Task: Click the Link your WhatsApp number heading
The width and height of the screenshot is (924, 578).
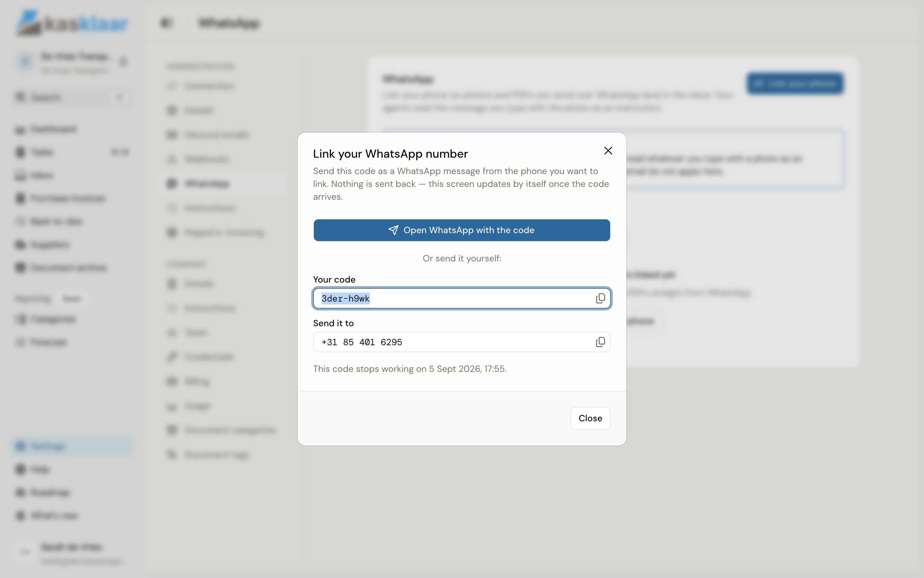Action: coord(390,154)
